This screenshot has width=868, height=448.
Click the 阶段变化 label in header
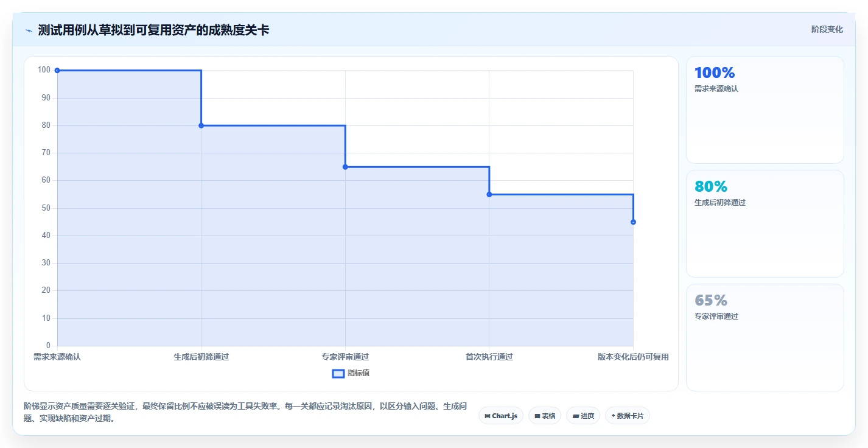pos(827,29)
